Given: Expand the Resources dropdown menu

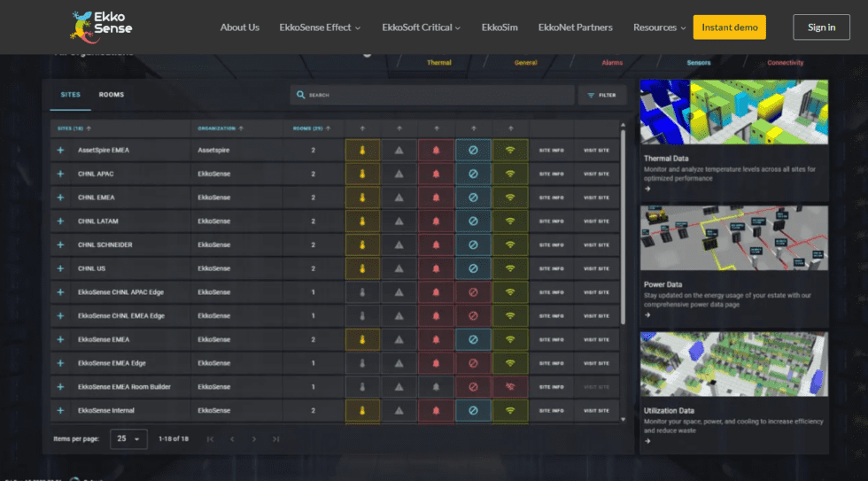Looking at the screenshot, I should 659,27.
